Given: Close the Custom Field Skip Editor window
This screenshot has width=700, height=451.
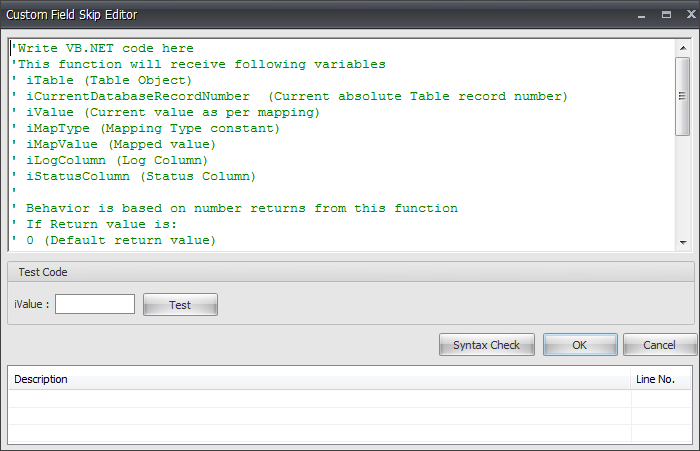Looking at the screenshot, I should 691,14.
